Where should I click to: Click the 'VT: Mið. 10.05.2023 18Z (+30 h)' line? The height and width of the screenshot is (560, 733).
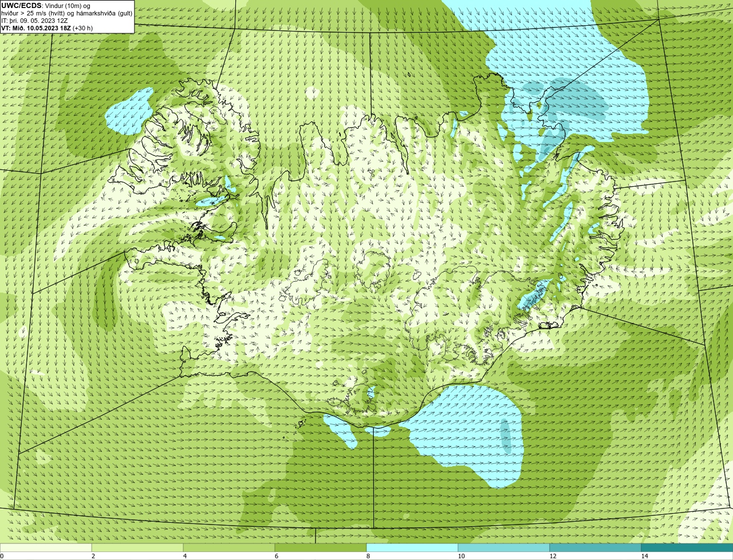(x=47, y=27)
